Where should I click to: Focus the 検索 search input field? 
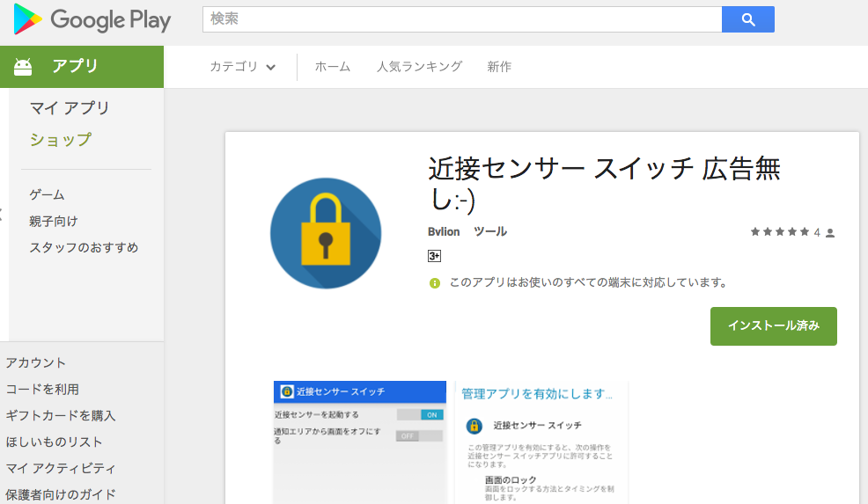pyautogui.click(x=462, y=19)
